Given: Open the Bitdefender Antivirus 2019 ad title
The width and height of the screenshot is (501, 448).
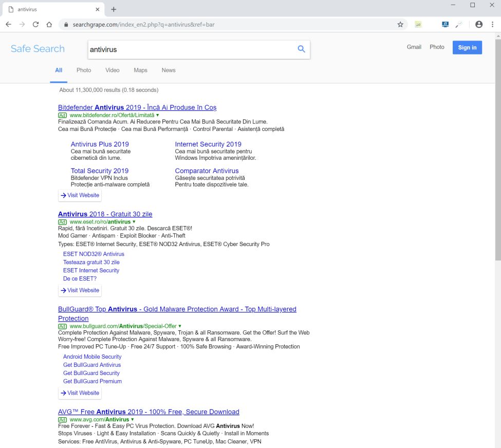Looking at the screenshot, I should pyautogui.click(x=137, y=107).
